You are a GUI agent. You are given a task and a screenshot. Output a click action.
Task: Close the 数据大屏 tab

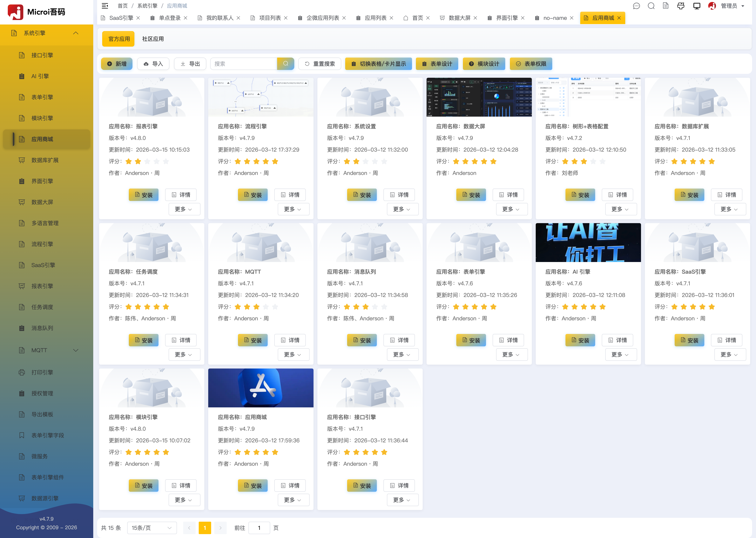[x=475, y=18]
